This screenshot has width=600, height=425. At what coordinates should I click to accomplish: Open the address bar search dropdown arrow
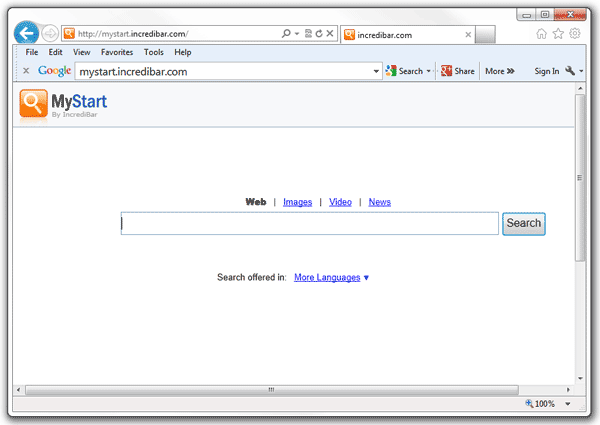(297, 34)
